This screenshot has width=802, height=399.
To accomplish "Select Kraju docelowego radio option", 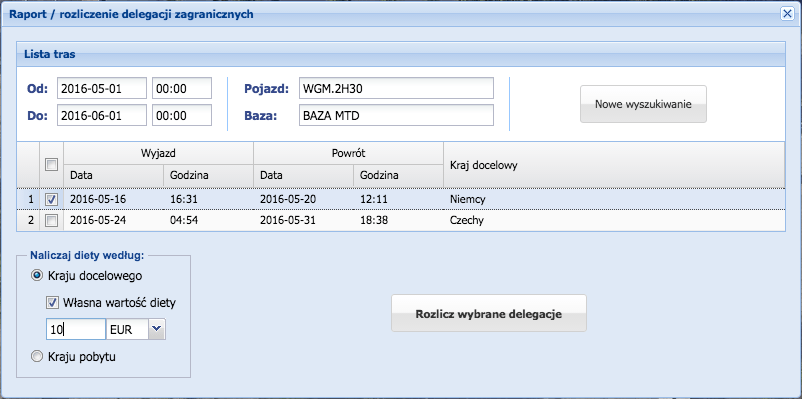I will 37,276.
